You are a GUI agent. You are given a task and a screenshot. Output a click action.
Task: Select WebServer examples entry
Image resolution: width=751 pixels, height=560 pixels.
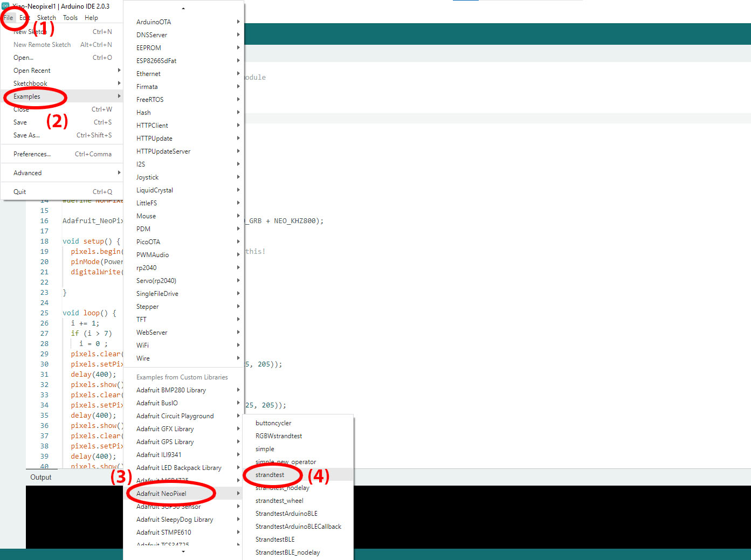tap(183, 333)
